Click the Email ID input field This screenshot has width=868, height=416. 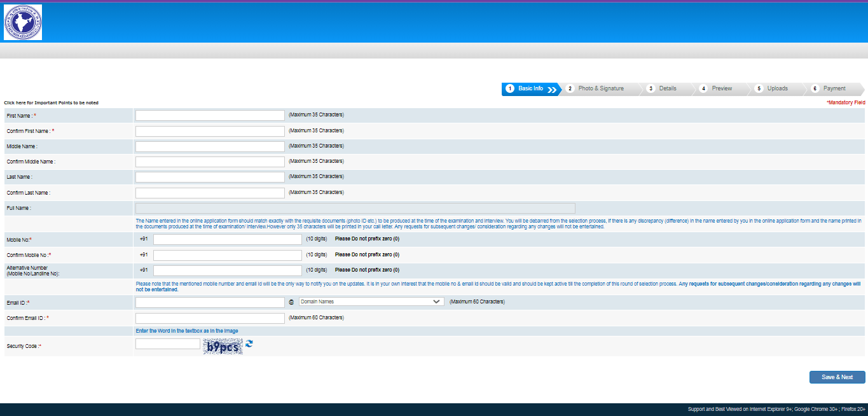point(210,302)
